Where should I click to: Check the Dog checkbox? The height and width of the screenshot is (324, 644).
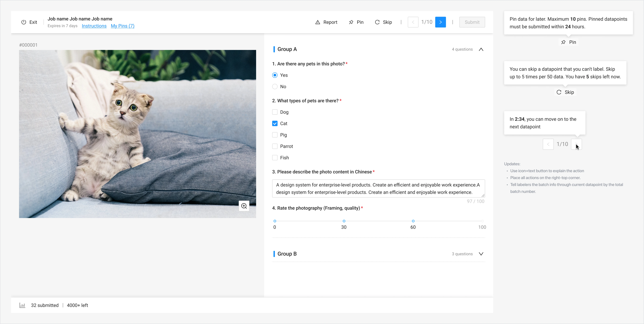coord(275,112)
